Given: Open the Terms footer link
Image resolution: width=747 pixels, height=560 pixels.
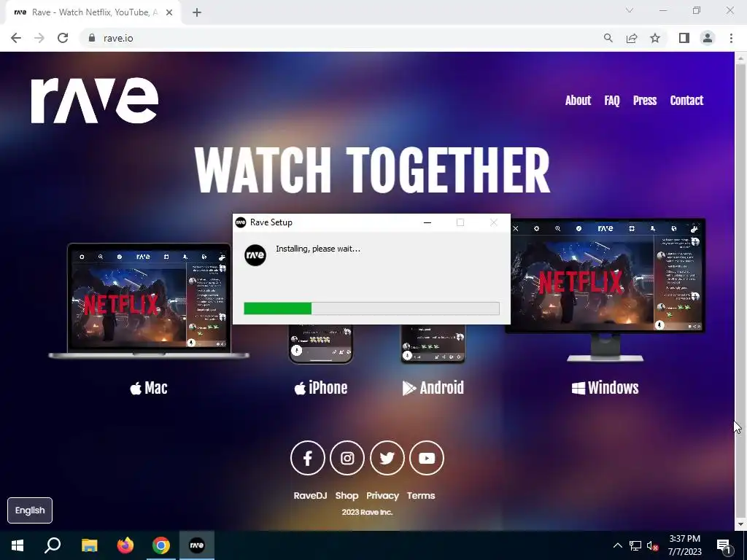Looking at the screenshot, I should tap(421, 496).
